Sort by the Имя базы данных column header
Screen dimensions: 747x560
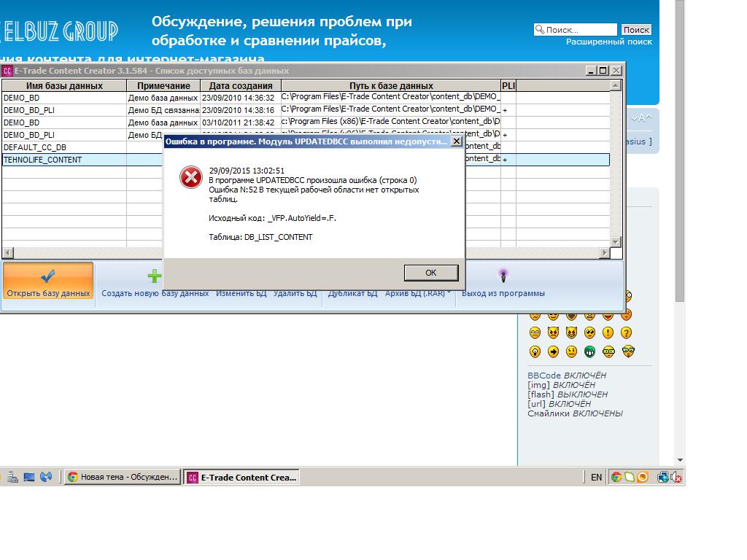[64, 86]
